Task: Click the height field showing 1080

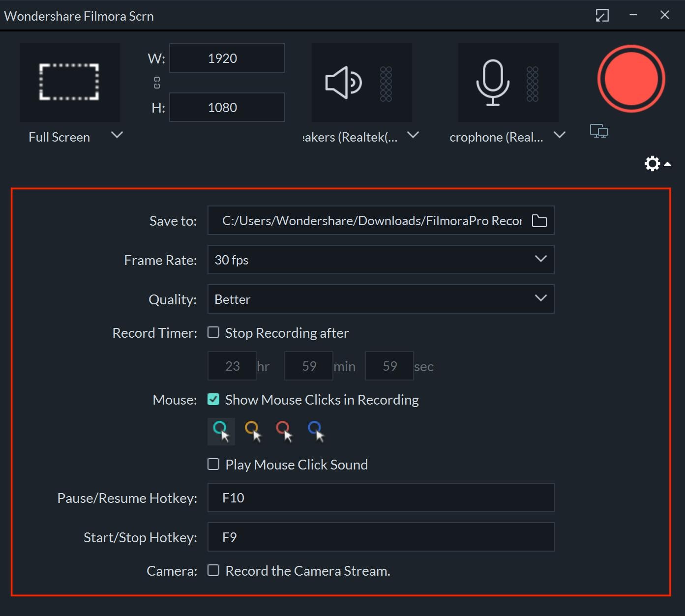Action: (227, 107)
